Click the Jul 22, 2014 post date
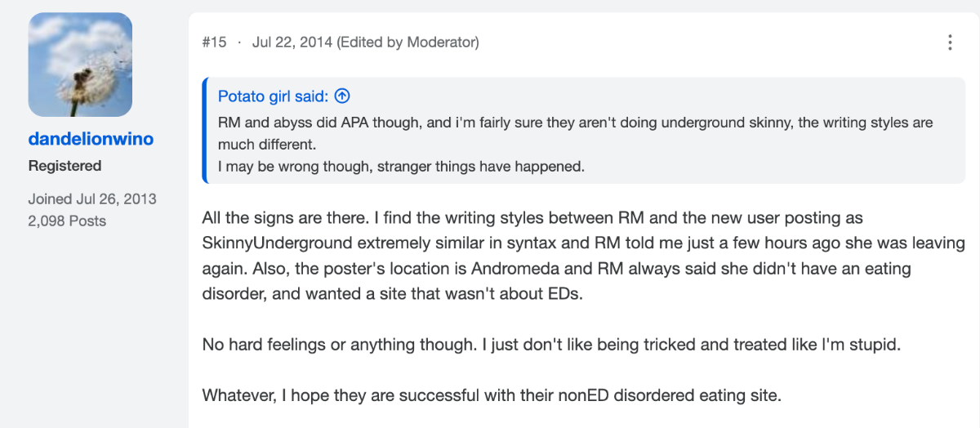The image size is (980, 428). click(x=292, y=42)
